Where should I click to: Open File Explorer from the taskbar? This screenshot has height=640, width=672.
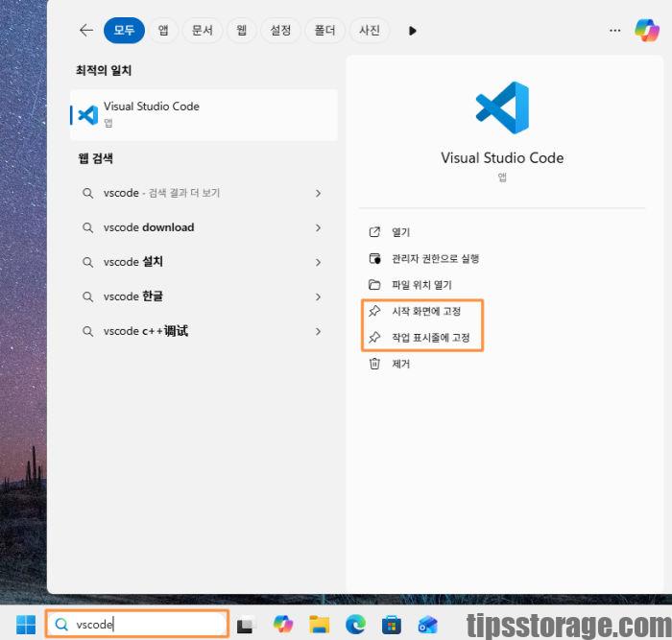320,625
